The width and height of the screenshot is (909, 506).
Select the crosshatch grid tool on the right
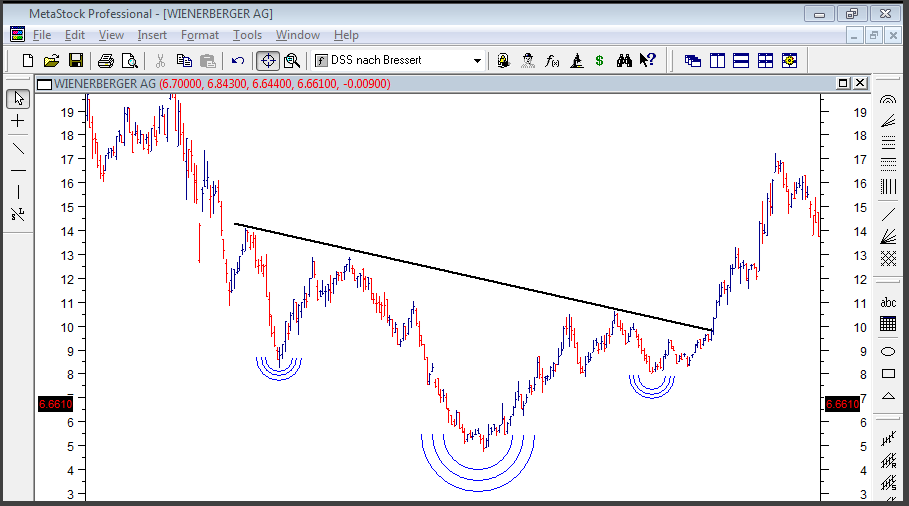coord(888,259)
